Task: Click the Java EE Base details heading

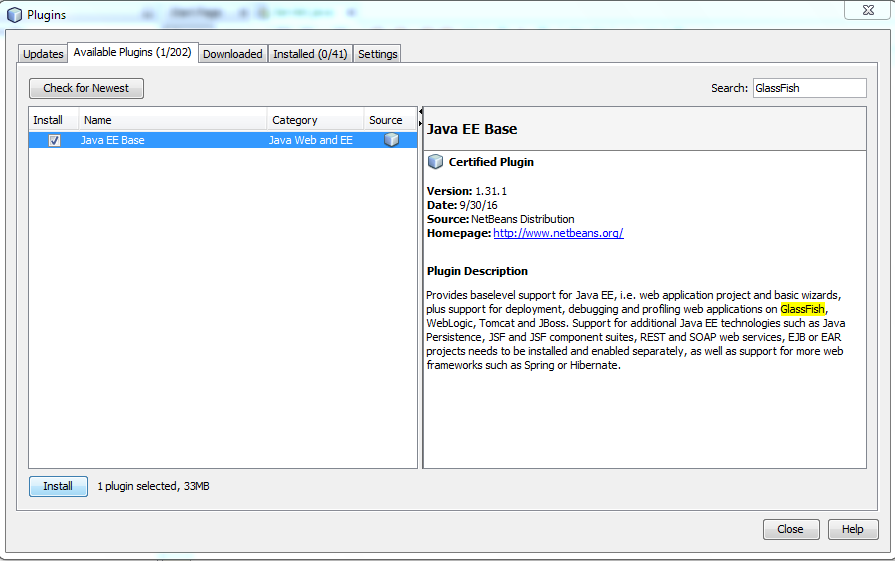Action: pos(472,129)
